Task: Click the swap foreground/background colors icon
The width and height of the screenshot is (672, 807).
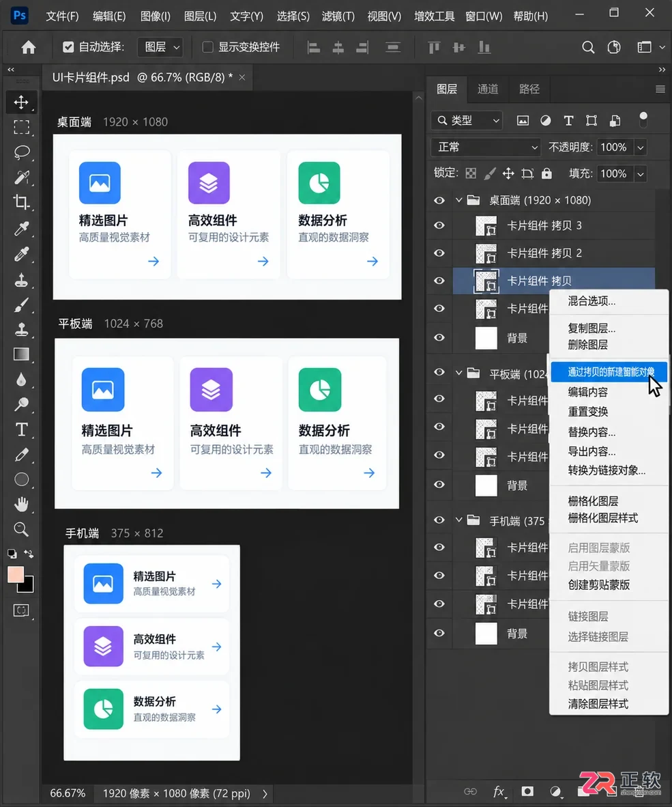Action: coord(29,554)
